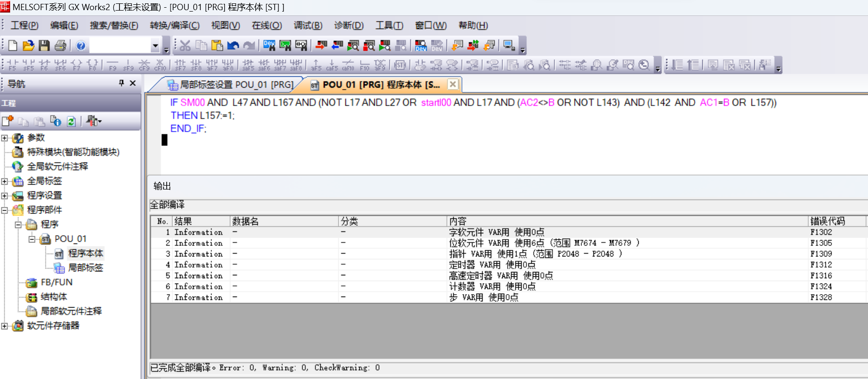Switch to 局部标签设置 POU_01 tab
Viewport: 868px width, 379px height.
click(x=230, y=85)
